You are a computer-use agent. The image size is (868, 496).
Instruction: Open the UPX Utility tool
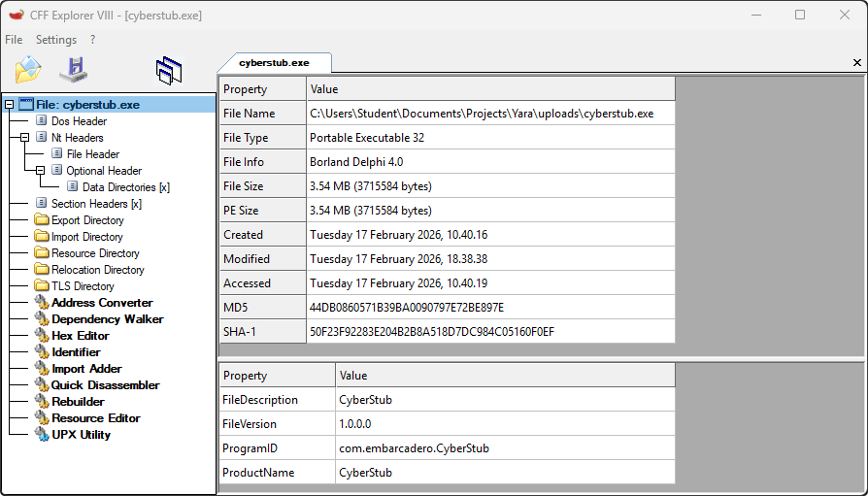pyautogui.click(x=81, y=435)
